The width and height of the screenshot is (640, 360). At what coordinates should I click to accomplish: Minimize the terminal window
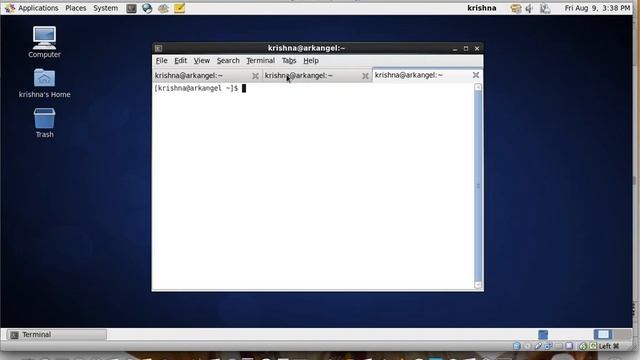tap(455, 49)
